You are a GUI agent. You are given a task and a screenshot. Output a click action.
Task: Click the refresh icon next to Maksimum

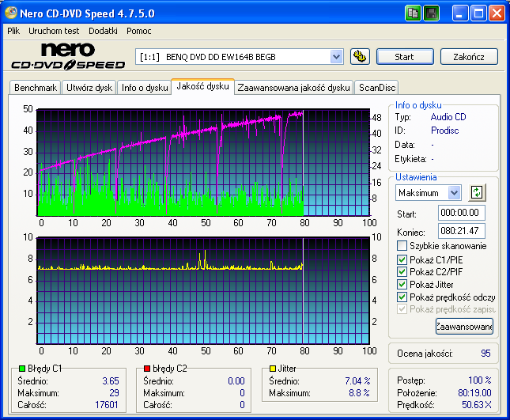pyautogui.click(x=477, y=192)
